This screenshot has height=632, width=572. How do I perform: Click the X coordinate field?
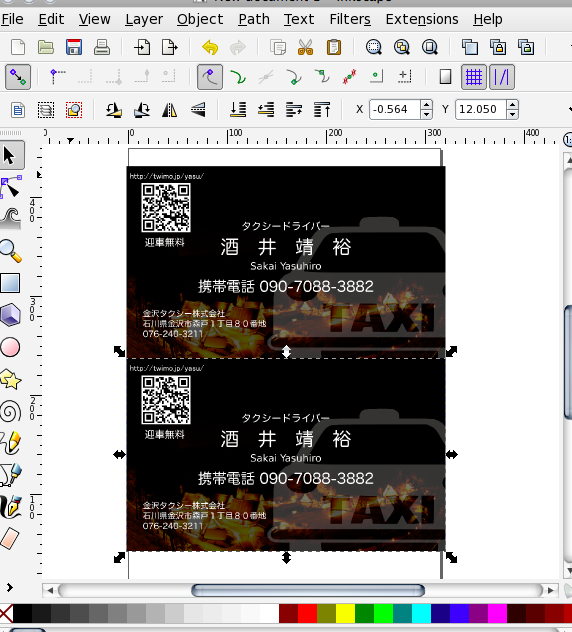coord(395,109)
